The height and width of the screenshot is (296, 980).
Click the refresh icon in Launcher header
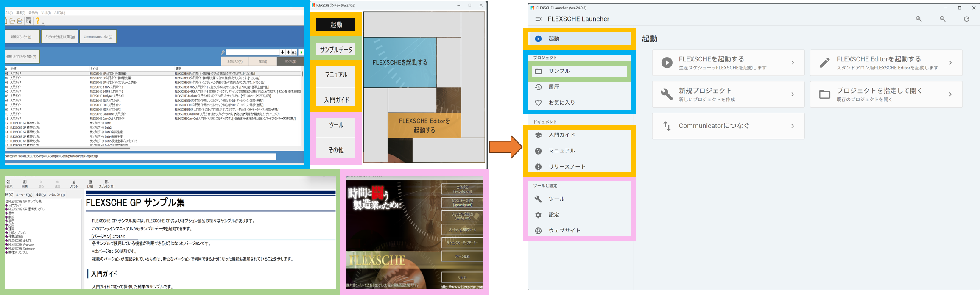pyautogui.click(x=966, y=19)
